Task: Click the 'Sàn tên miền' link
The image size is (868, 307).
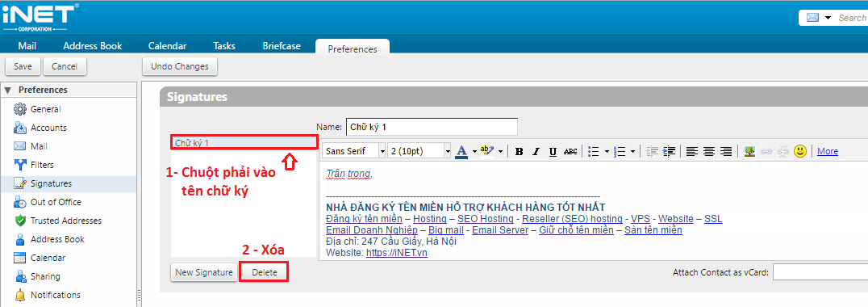Action: pyautogui.click(x=653, y=230)
